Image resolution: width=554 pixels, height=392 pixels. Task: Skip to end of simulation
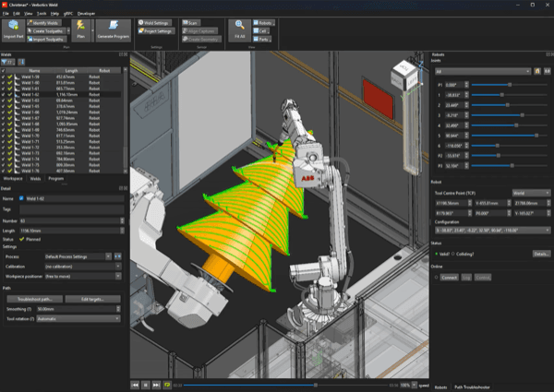click(156, 386)
